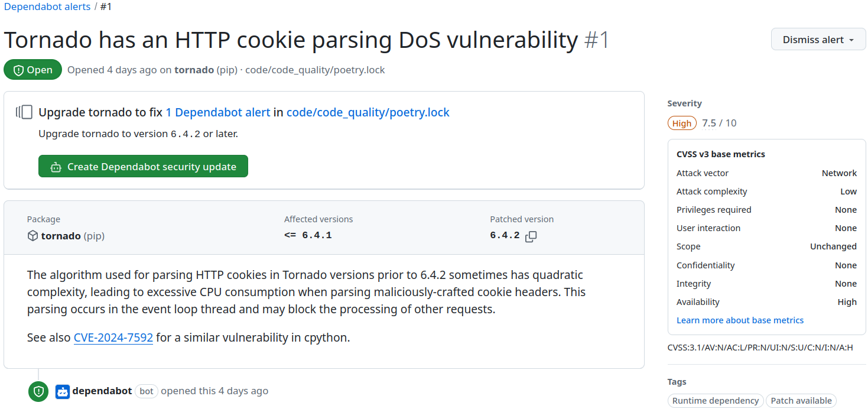Image resolution: width=868 pixels, height=409 pixels.
Task: Click the High severity label
Action: pyautogui.click(x=681, y=124)
